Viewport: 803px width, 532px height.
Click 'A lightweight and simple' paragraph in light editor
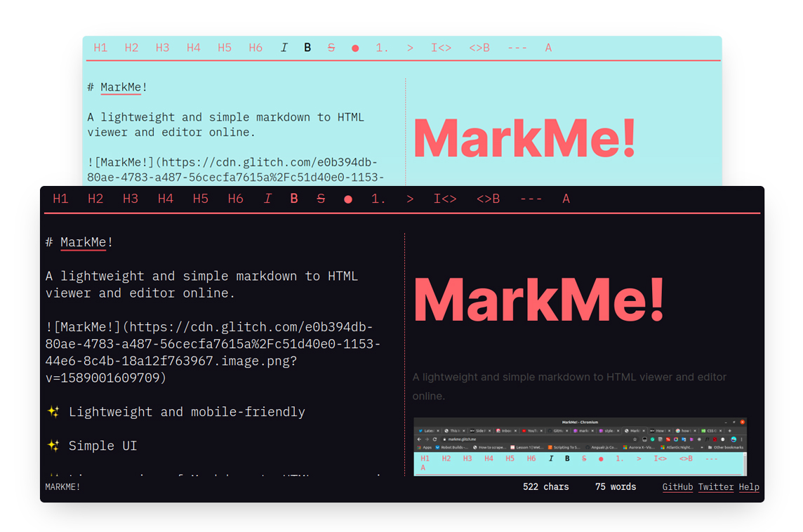(225, 124)
